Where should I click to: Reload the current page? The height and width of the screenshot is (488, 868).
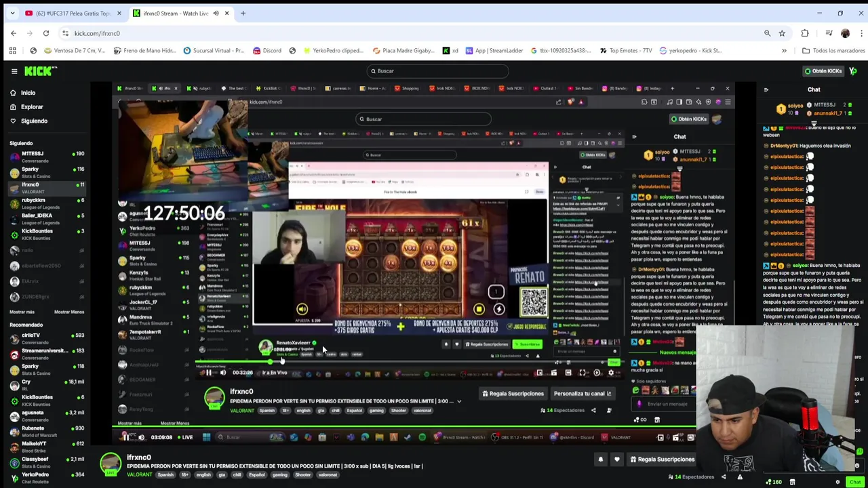pos(46,33)
